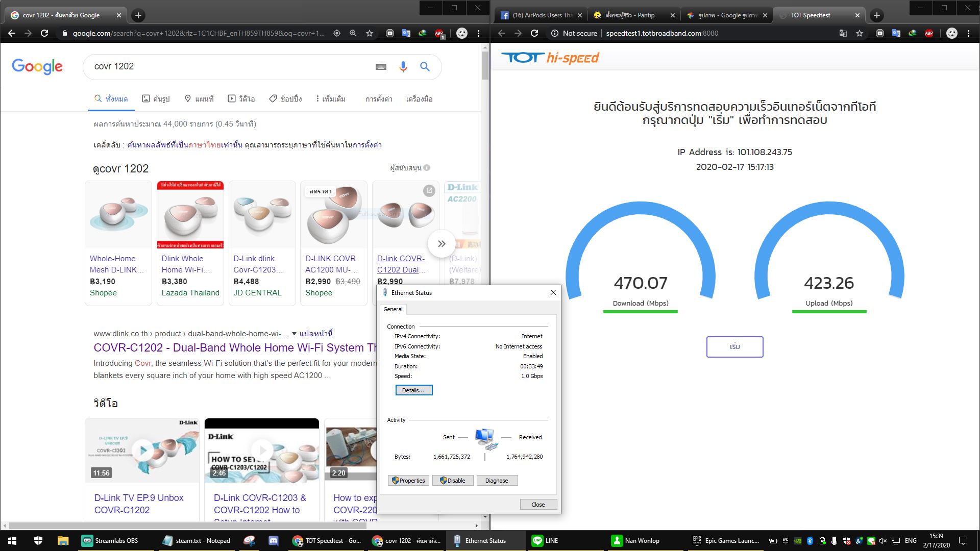Image resolution: width=980 pixels, height=551 pixels.
Task: Open the Windows Start menu
Action: pos(12,541)
